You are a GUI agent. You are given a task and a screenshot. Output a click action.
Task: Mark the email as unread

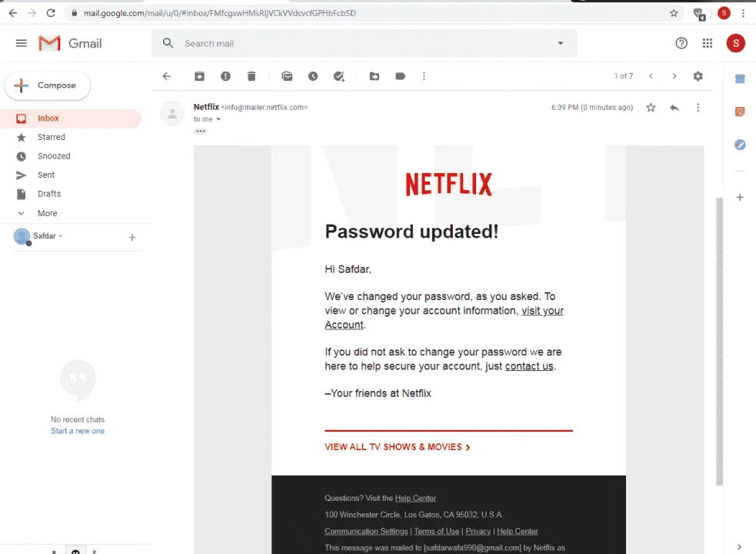tap(288, 76)
